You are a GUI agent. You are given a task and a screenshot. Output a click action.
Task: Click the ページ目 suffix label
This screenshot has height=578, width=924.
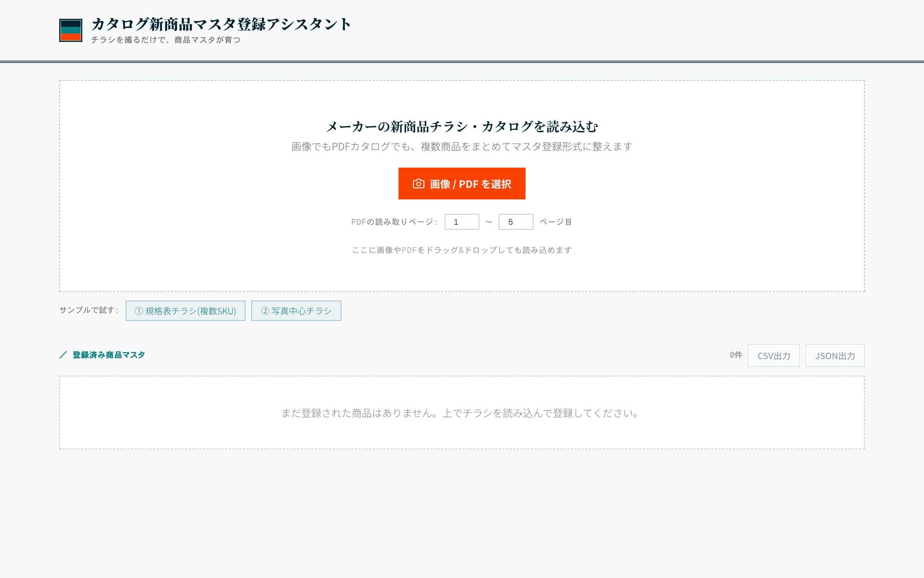click(x=555, y=222)
